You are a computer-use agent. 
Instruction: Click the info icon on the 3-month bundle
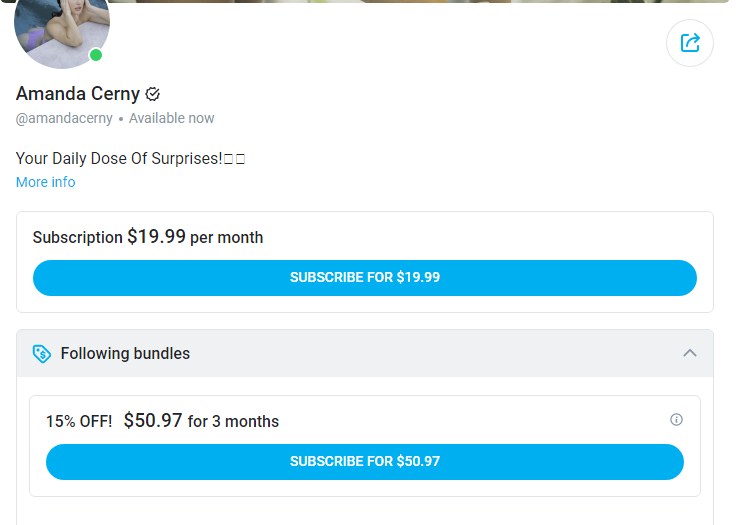click(x=676, y=419)
